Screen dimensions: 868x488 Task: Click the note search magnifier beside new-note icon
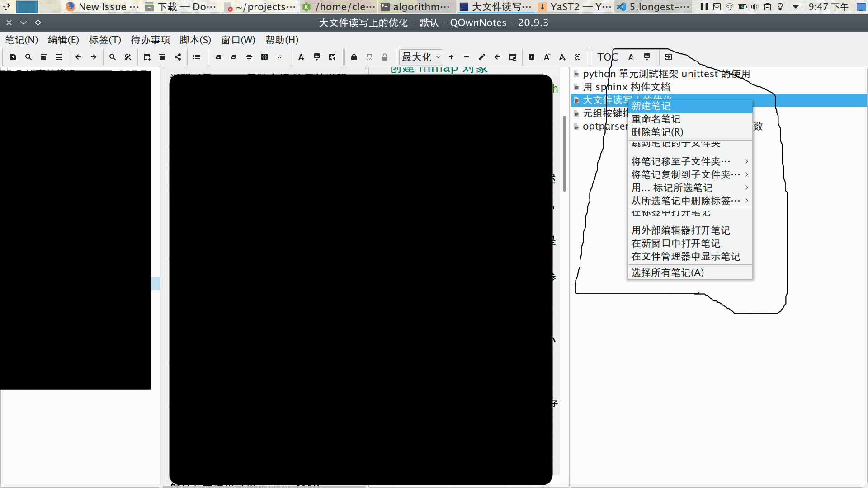click(28, 57)
